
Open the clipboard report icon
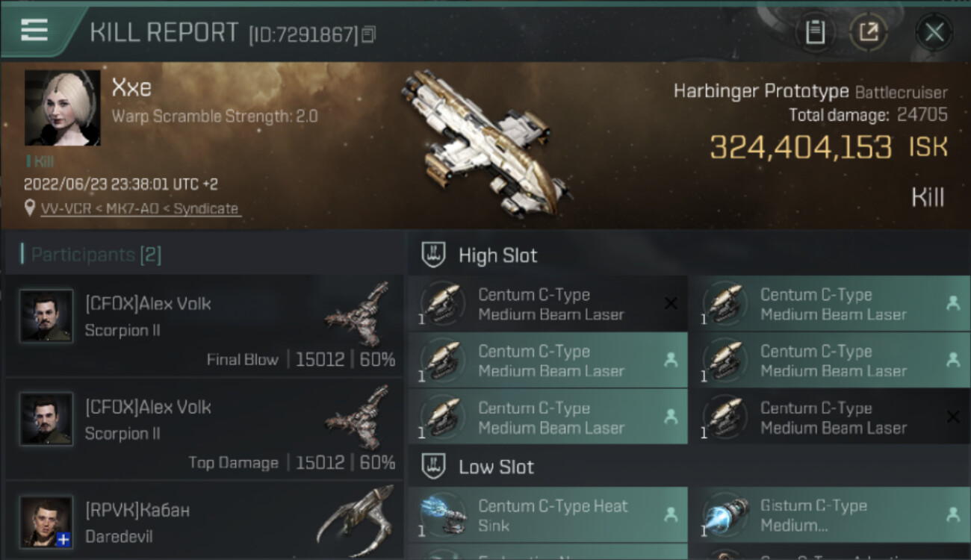click(x=815, y=32)
